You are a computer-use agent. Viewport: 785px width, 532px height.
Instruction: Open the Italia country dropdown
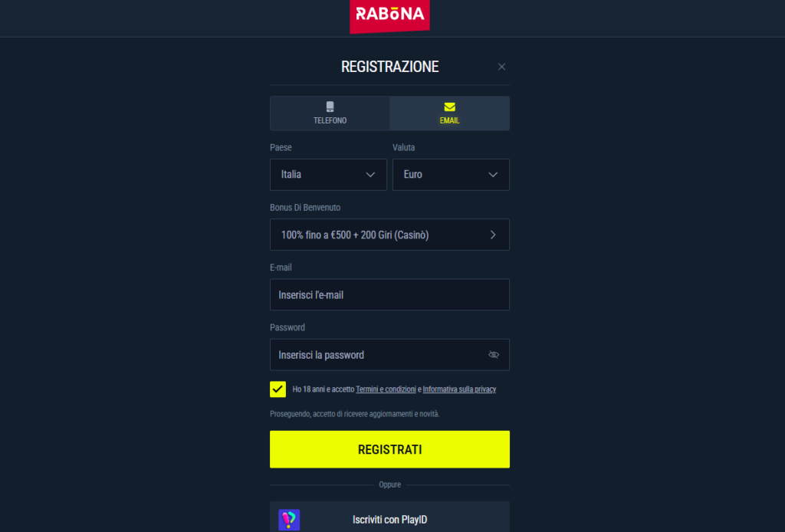click(328, 174)
